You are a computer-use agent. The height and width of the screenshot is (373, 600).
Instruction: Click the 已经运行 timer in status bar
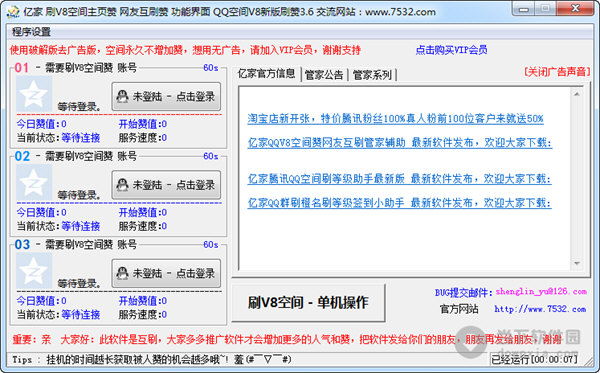(x=534, y=359)
